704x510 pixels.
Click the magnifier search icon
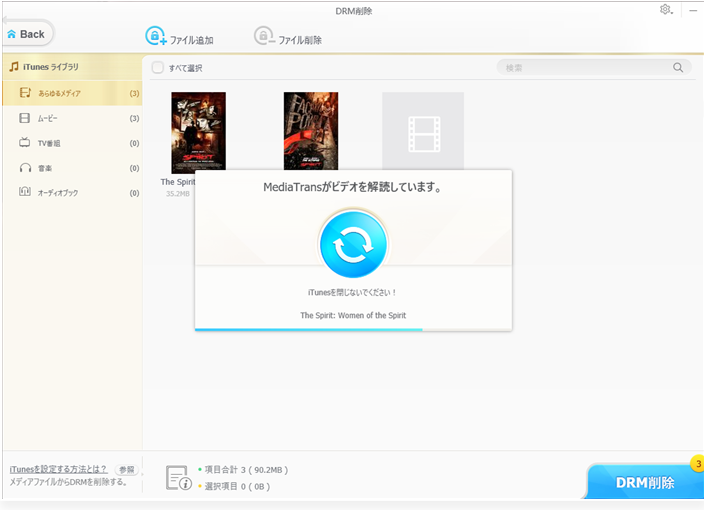(678, 68)
